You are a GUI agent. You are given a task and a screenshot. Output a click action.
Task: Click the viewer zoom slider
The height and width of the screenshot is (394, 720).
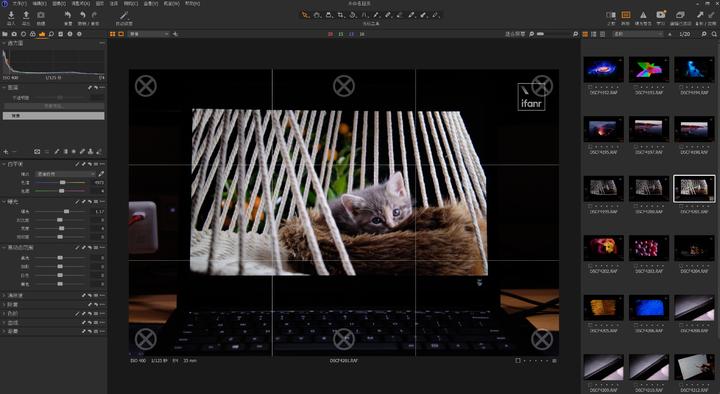tap(554, 34)
